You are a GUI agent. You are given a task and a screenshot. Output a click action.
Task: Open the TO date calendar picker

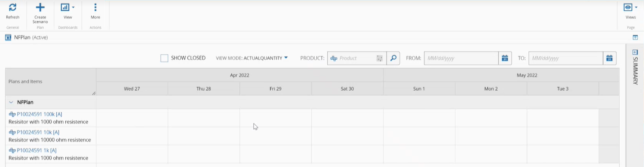tap(609, 58)
